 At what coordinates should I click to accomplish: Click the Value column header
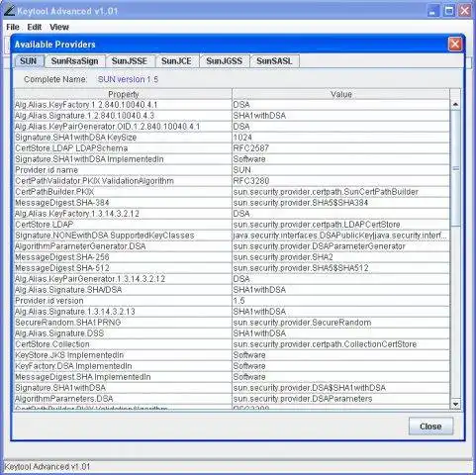[341, 94]
